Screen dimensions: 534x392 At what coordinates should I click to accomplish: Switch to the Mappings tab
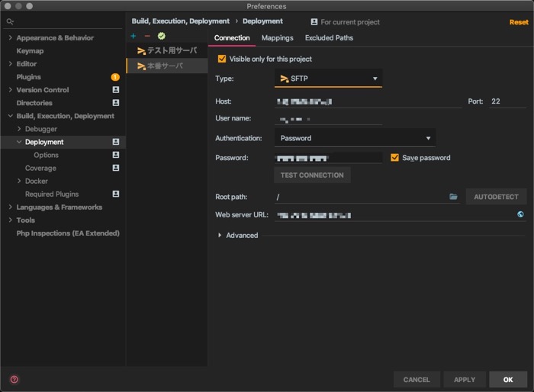tap(277, 38)
